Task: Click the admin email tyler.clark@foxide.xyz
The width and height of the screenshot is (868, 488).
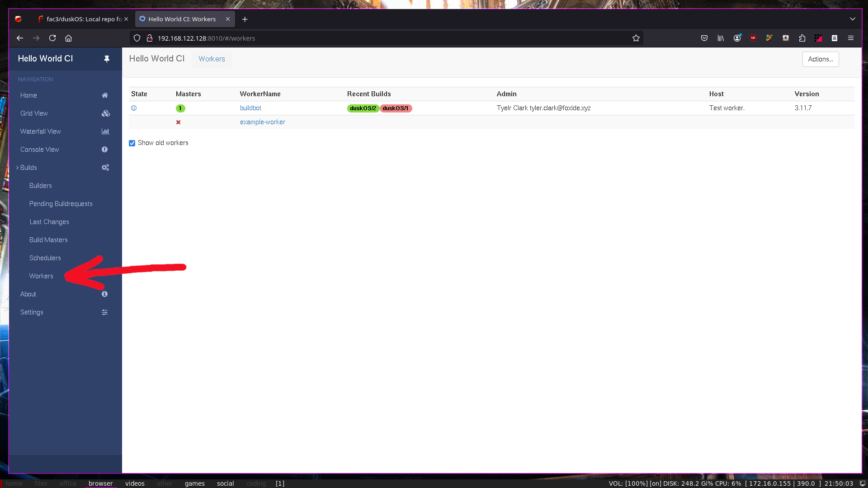Action: (560, 108)
